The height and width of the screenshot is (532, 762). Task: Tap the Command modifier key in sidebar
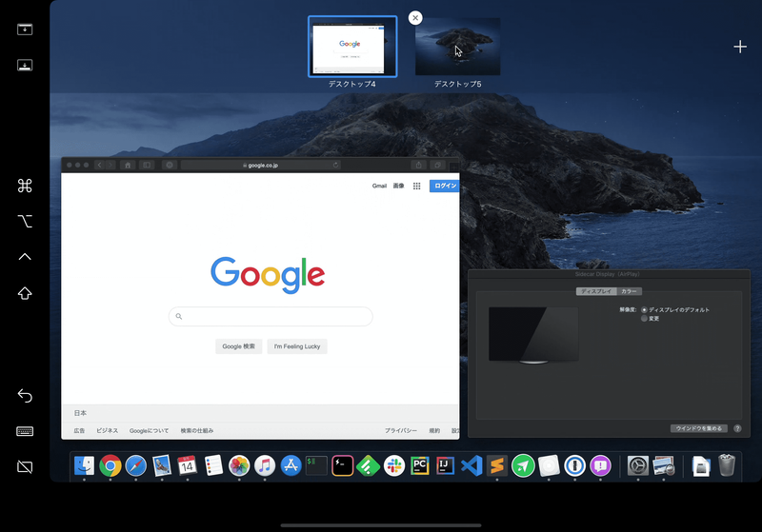(25, 186)
